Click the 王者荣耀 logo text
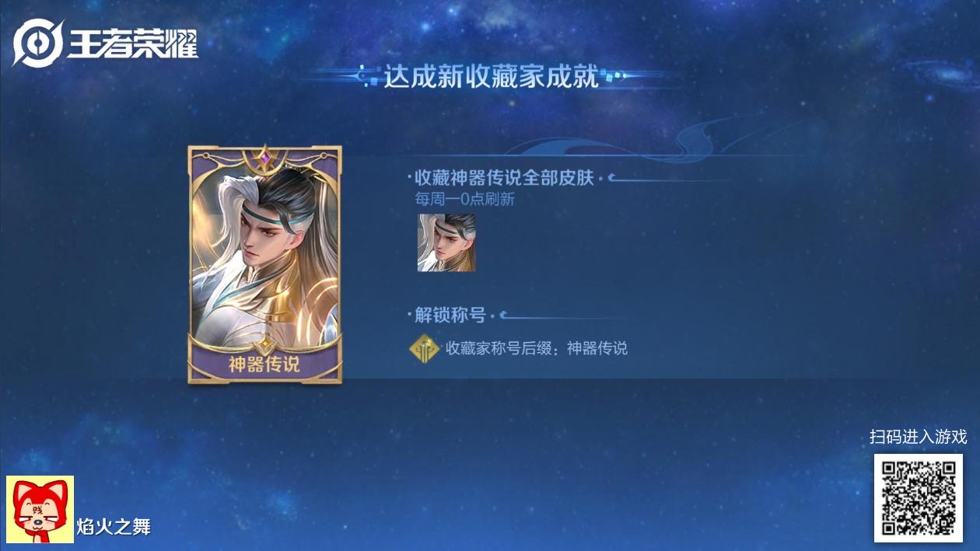The height and width of the screenshot is (551, 980). tap(132, 44)
